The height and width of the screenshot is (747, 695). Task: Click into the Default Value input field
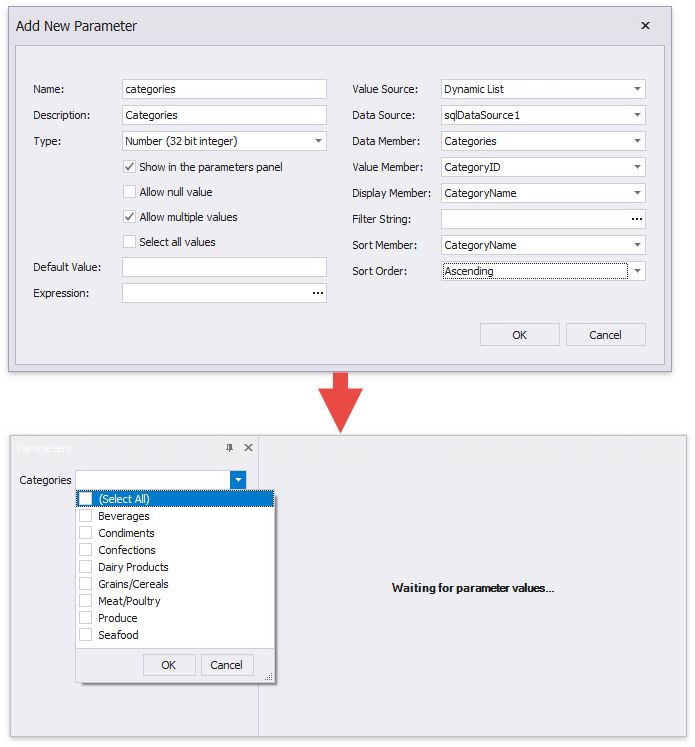coord(224,267)
